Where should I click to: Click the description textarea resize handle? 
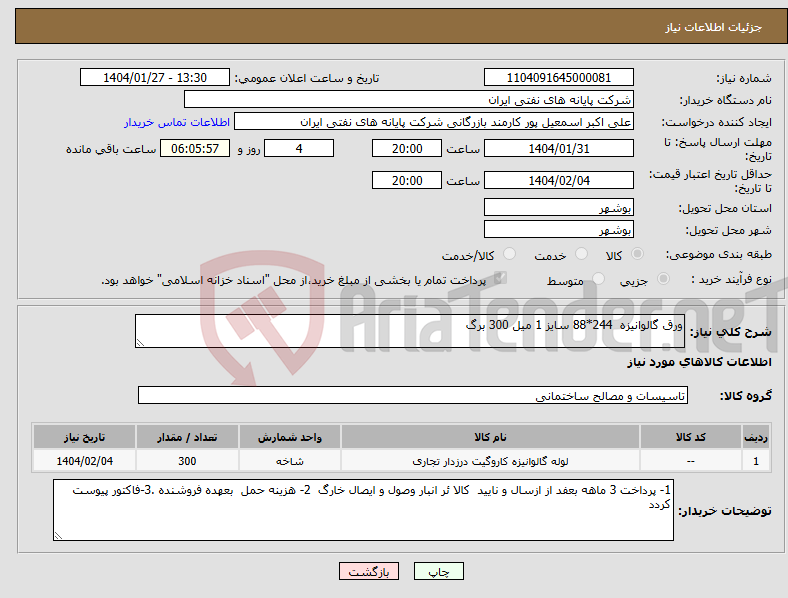[x=140, y=343]
